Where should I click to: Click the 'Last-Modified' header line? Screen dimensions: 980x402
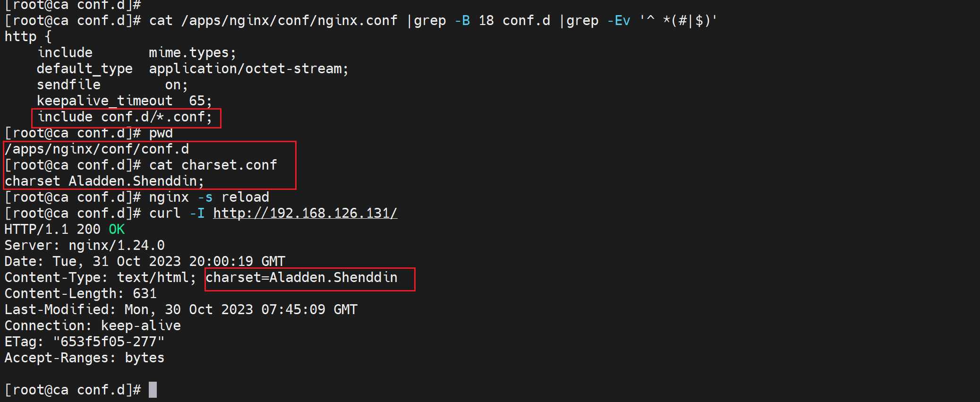coord(181,309)
